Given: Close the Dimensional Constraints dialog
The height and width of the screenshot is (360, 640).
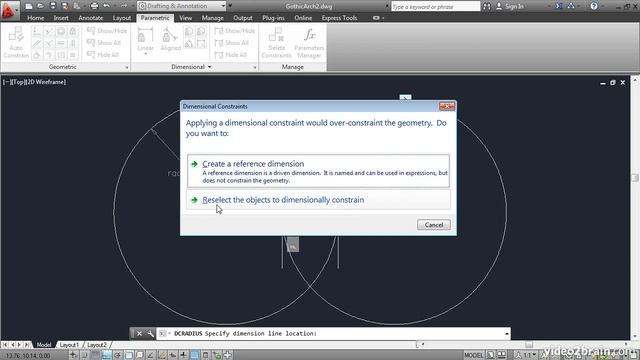Looking at the screenshot, I should point(447,106).
